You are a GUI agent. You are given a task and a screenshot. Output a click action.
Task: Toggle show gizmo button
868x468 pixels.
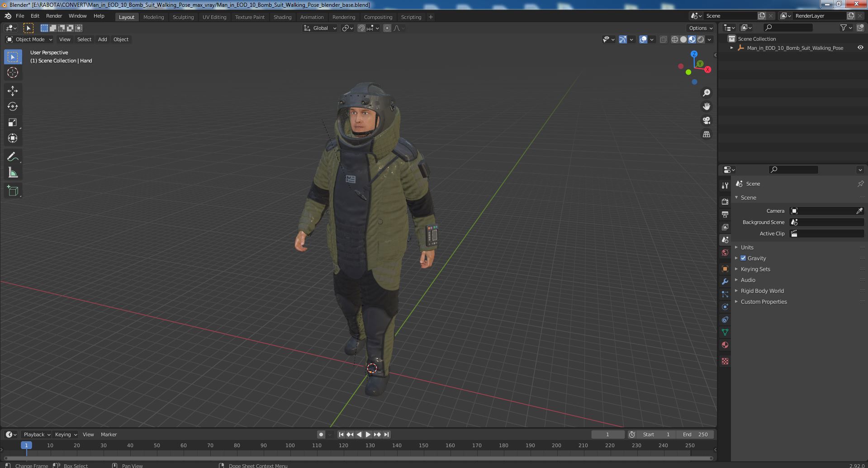coord(623,39)
